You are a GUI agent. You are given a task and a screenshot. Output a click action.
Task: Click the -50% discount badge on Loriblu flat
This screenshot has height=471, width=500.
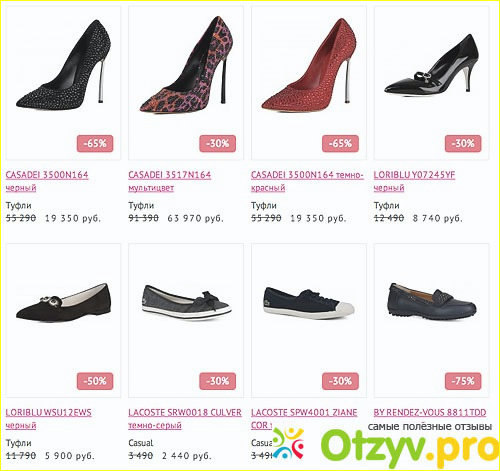point(95,381)
